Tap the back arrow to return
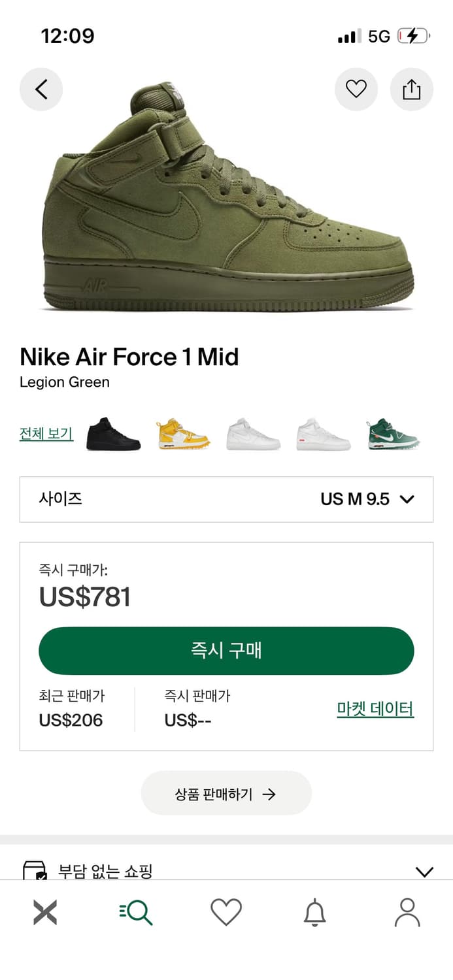 (41, 89)
